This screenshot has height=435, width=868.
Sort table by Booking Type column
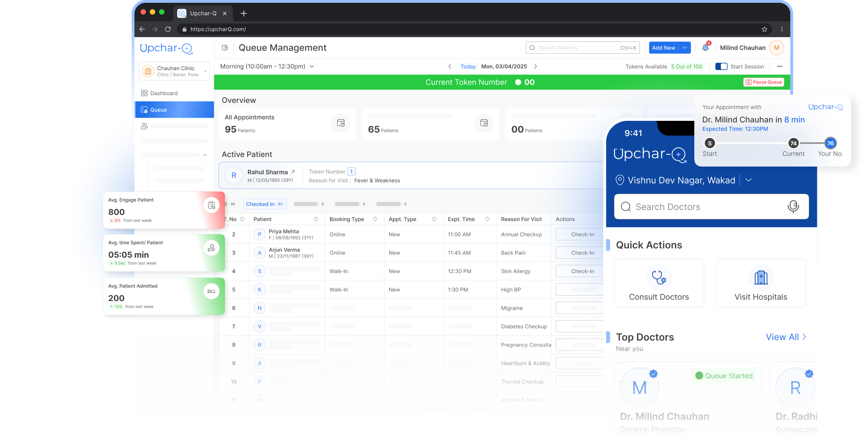tap(375, 219)
